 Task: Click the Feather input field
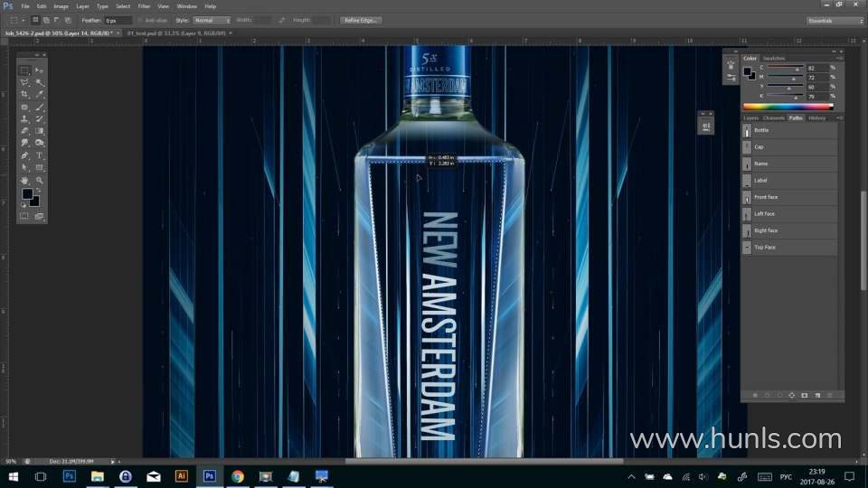118,20
